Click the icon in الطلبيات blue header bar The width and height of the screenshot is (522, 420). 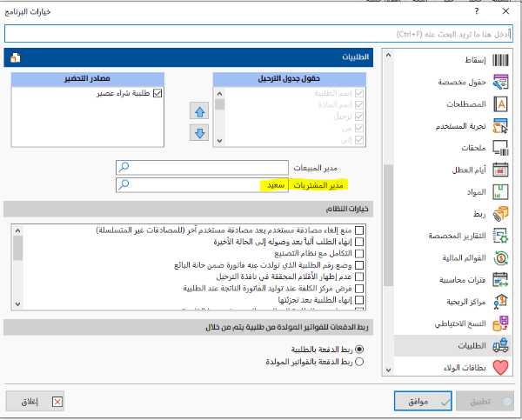click(16, 57)
